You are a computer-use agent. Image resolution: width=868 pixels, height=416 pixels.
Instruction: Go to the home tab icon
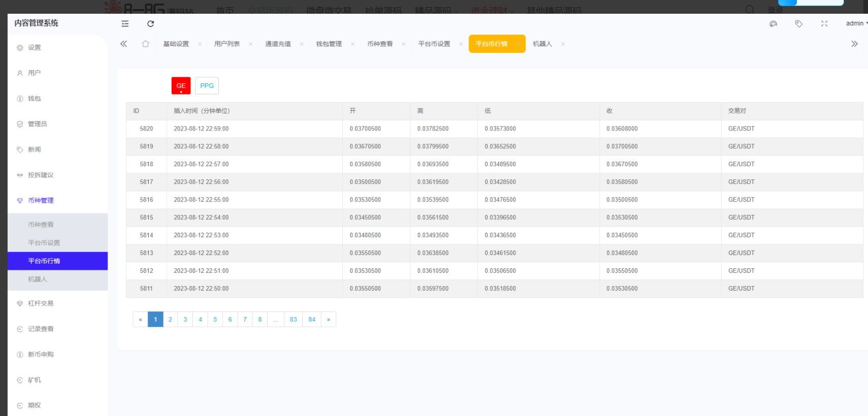146,44
